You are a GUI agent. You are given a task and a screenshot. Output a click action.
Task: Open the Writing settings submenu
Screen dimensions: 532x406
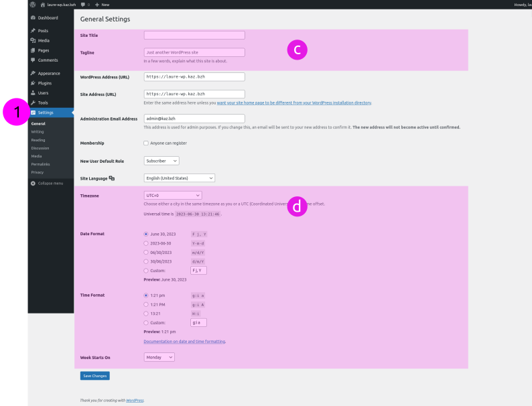38,132
